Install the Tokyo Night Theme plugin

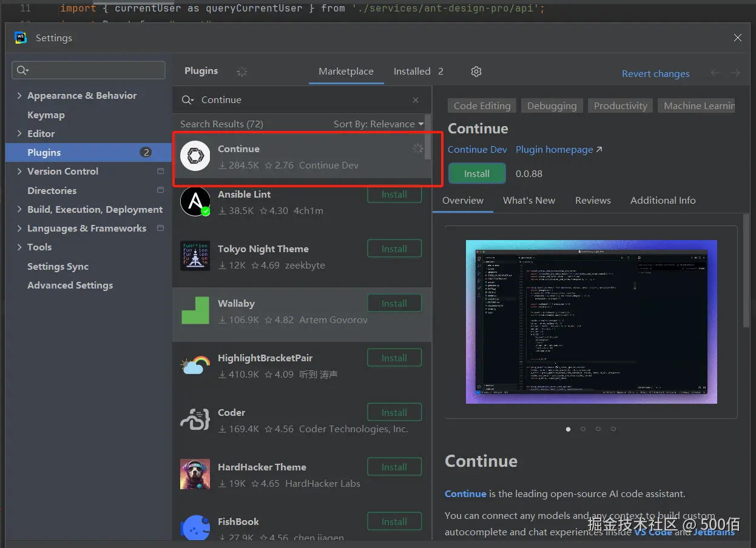(x=394, y=249)
